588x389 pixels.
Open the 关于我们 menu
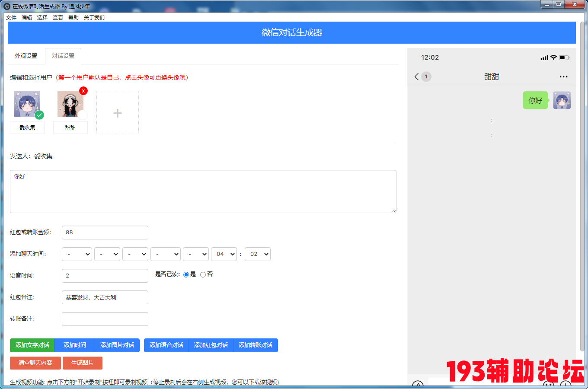(94, 18)
